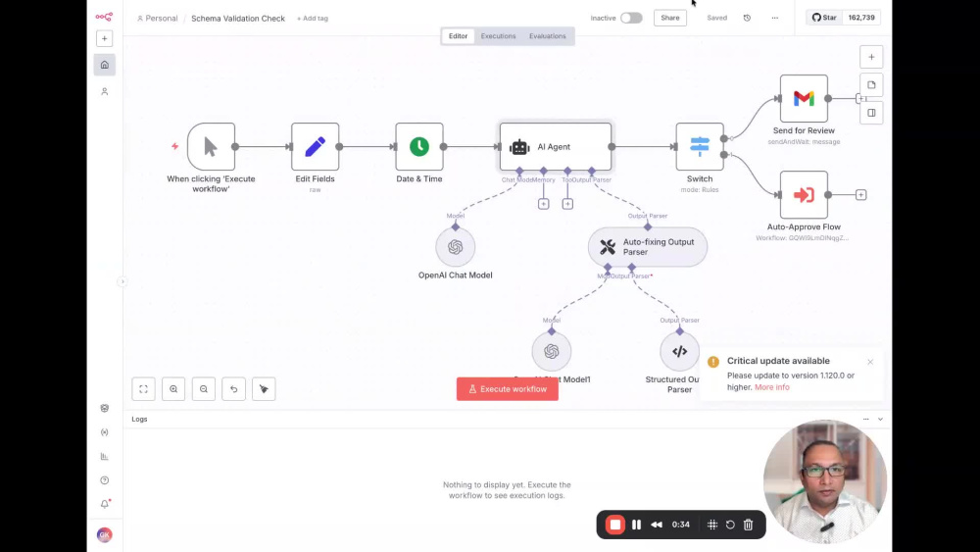This screenshot has width=980, height=552.
Task: Click the Personal breadcrumb
Action: click(158, 18)
